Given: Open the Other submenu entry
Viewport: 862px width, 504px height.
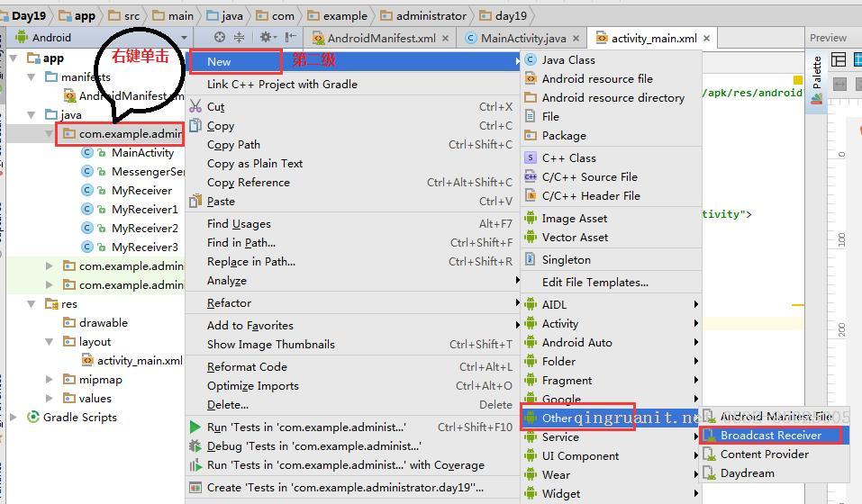Looking at the screenshot, I should pos(611,418).
